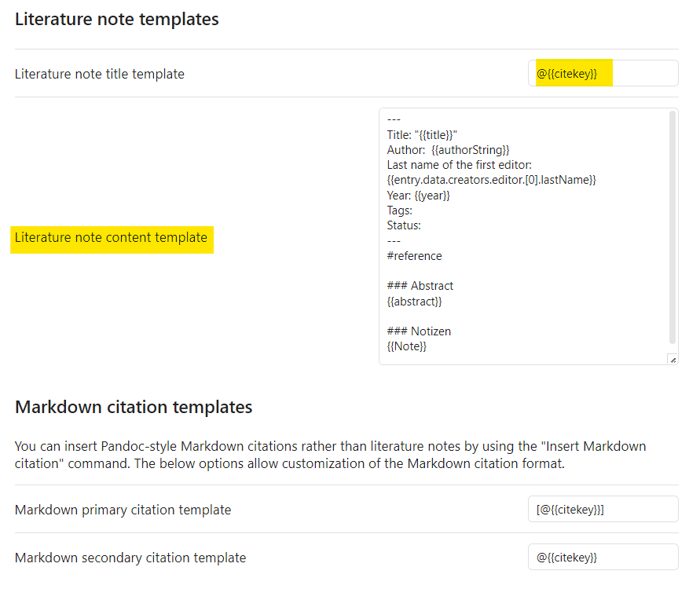Click the 'Literature note content template' label
Screen dimensions: 700x589
(111, 237)
